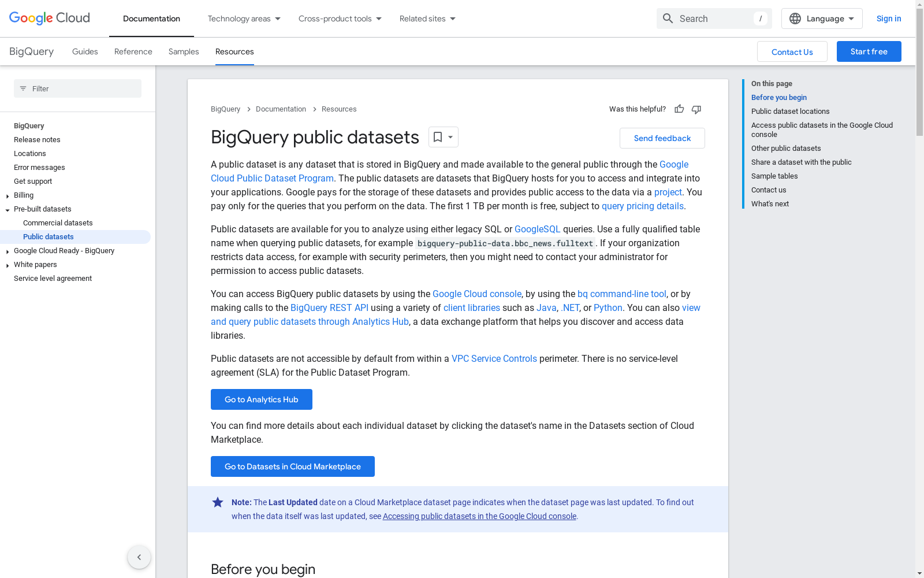This screenshot has height=578, width=924.
Task: Click Resources breadcrumb link
Action: (x=339, y=109)
